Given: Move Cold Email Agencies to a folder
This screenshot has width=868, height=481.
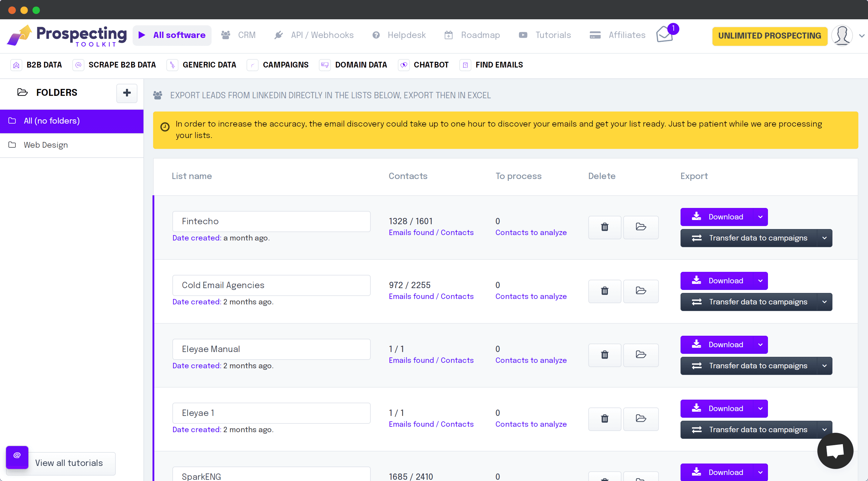Looking at the screenshot, I should click(640, 291).
